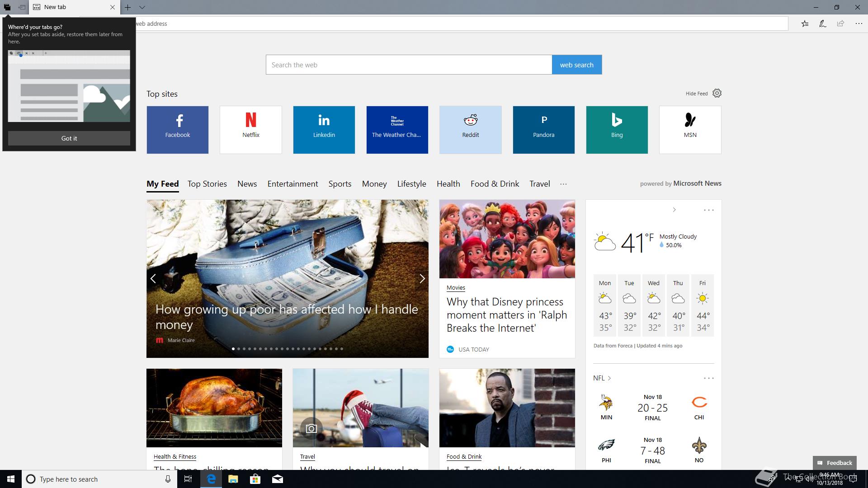Click the Friday forecast column

(x=703, y=305)
